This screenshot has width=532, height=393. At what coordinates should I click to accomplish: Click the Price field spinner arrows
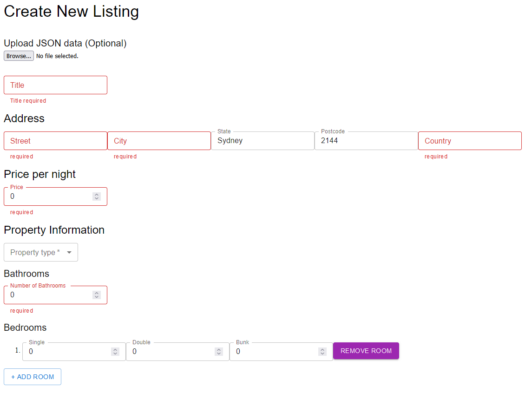[97, 196]
